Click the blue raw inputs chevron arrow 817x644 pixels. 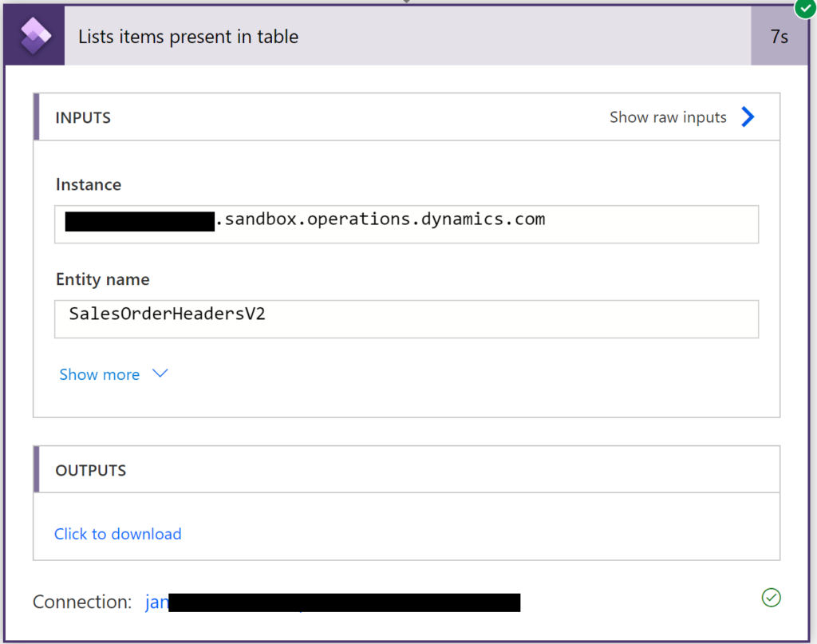[x=748, y=117]
